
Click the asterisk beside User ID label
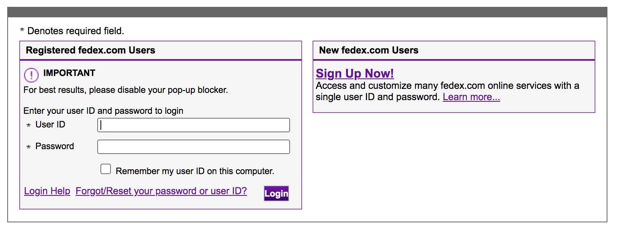(x=29, y=125)
